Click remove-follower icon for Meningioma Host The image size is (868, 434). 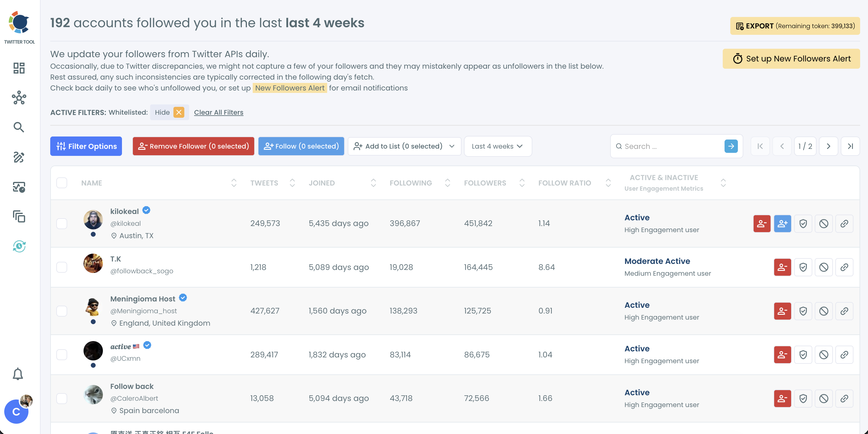point(782,311)
